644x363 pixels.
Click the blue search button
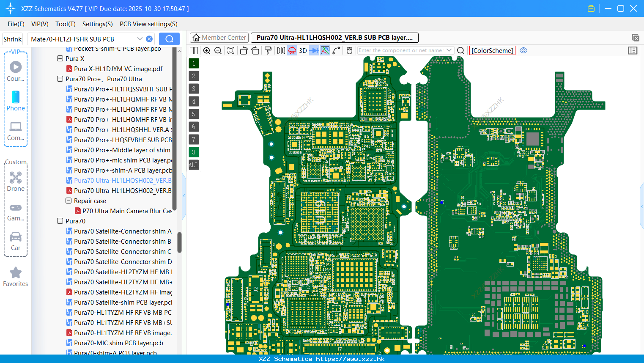(x=169, y=39)
